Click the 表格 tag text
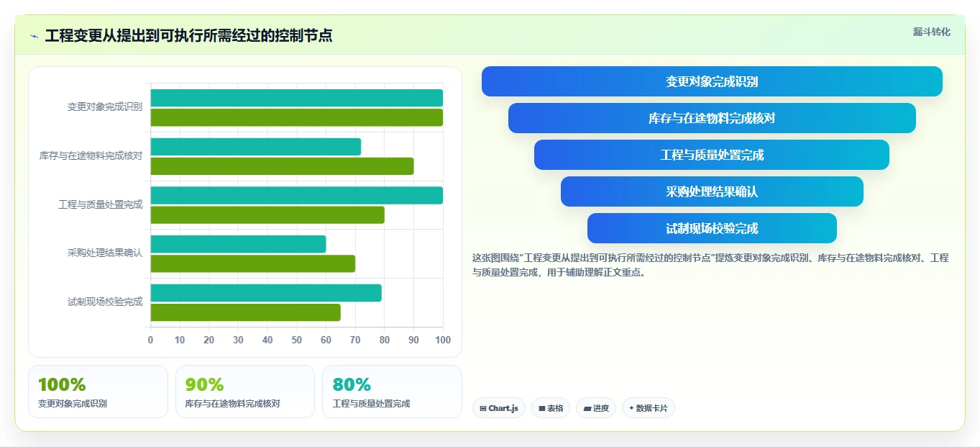 click(x=555, y=408)
